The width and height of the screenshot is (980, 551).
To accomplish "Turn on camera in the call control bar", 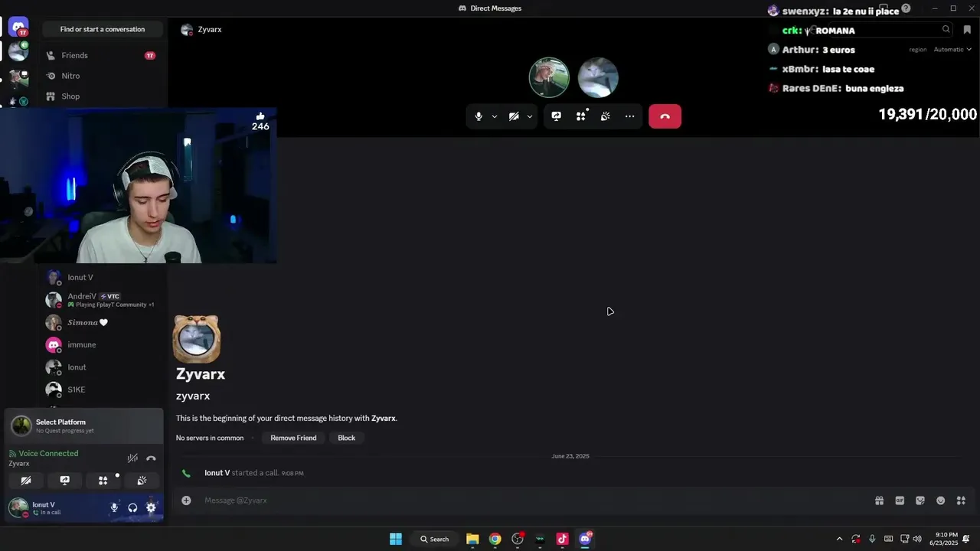I will click(514, 116).
